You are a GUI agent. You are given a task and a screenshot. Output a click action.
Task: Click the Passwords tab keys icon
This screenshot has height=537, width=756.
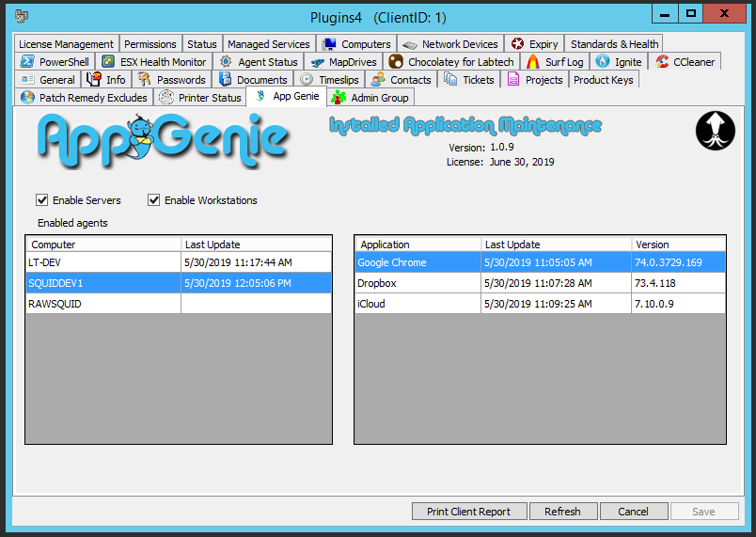point(144,80)
